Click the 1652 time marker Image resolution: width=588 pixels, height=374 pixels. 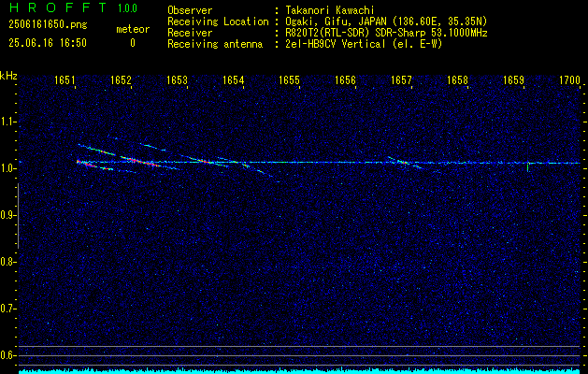tap(122, 79)
